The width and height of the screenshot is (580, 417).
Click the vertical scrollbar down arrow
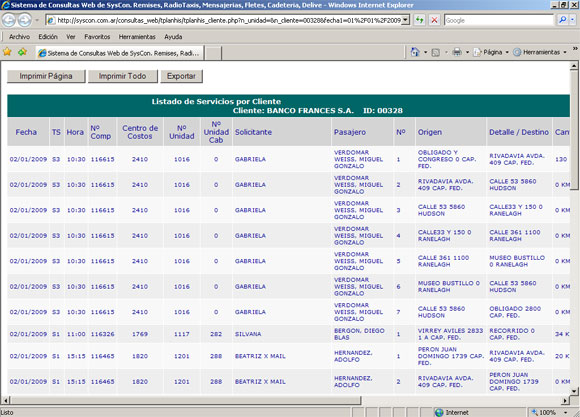click(x=574, y=391)
